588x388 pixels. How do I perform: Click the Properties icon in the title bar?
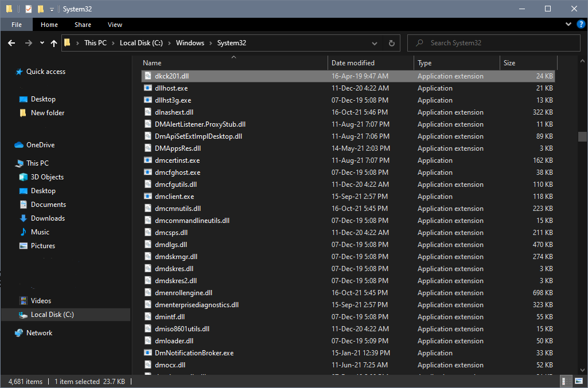tap(29, 9)
